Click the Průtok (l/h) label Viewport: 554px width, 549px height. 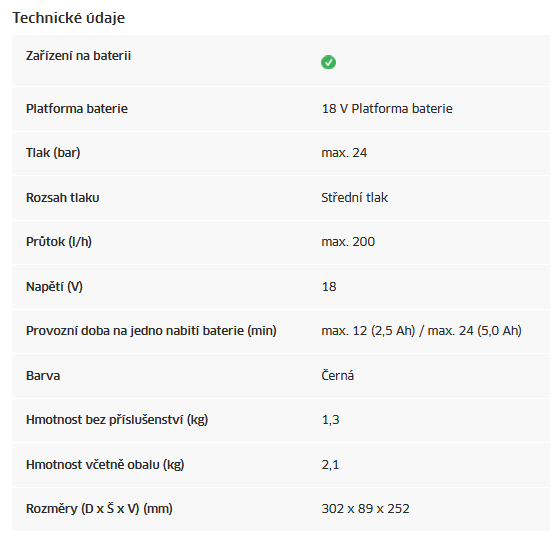pos(59,242)
